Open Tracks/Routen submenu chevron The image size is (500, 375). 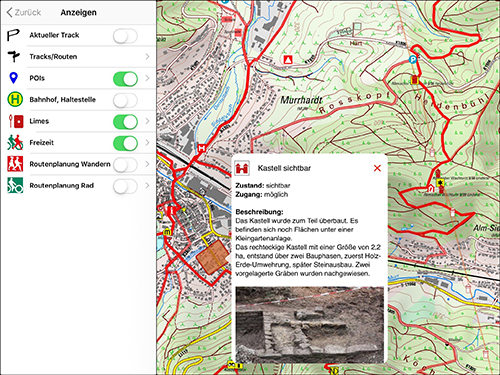147,57
